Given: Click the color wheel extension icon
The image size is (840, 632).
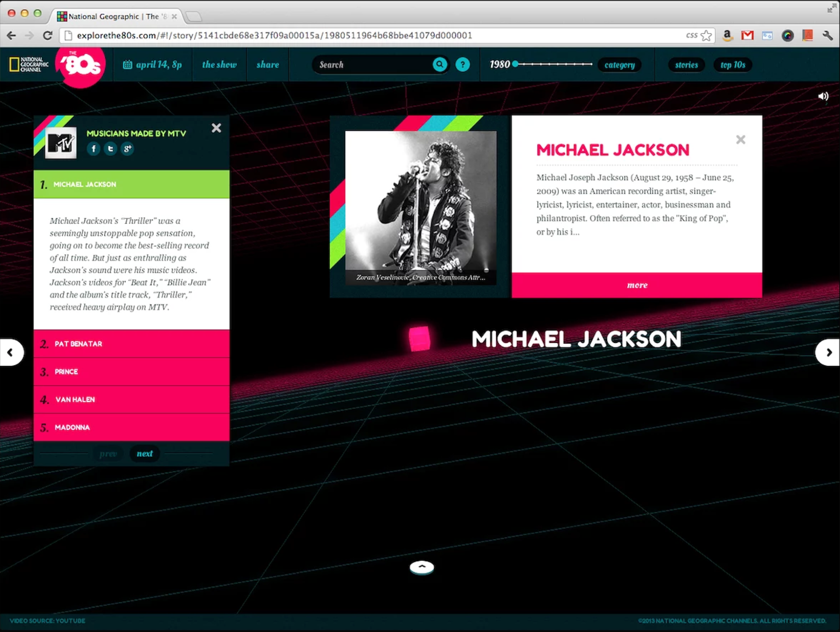Looking at the screenshot, I should [787, 35].
